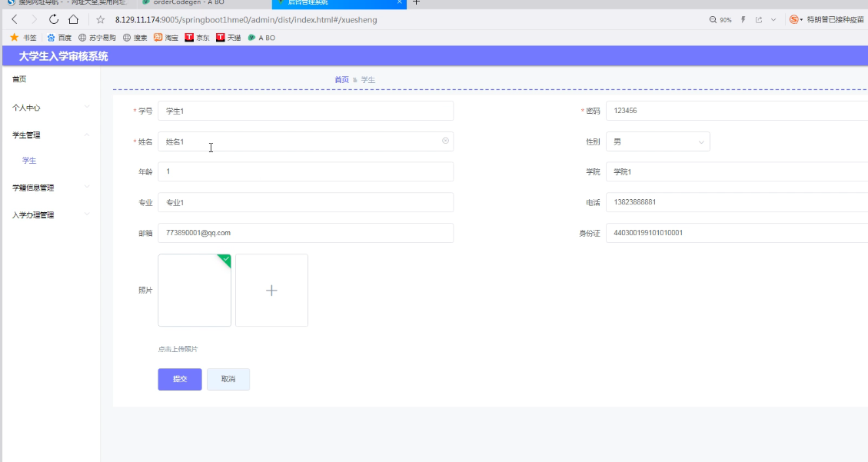
Task: Click the 电话 input field
Action: coord(737,202)
